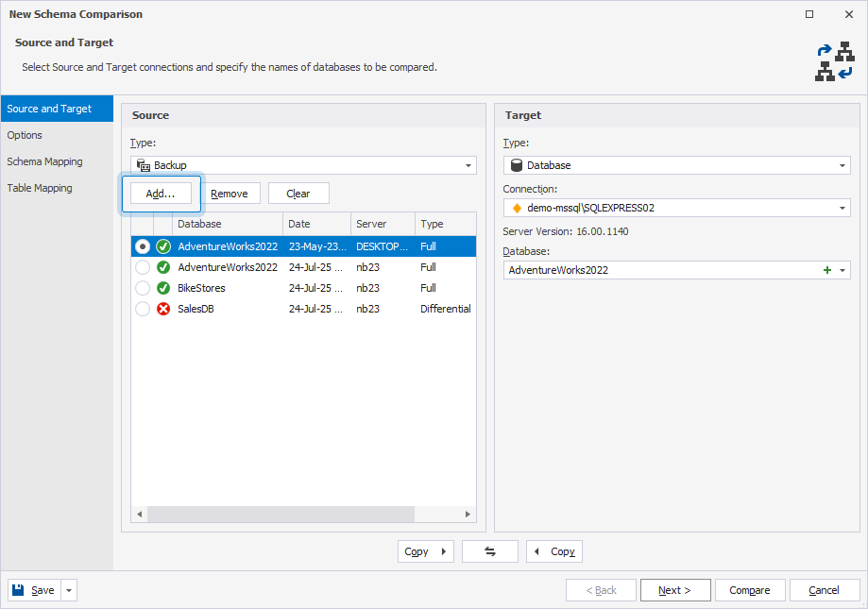
Task: Click the connection diamond icon beside demo-mssql
Action: (x=516, y=208)
